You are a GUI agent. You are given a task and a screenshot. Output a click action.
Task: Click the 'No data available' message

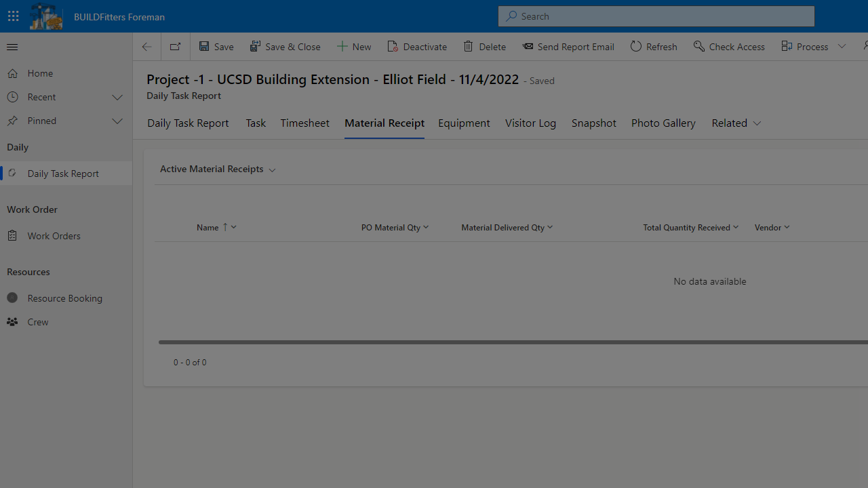click(710, 281)
